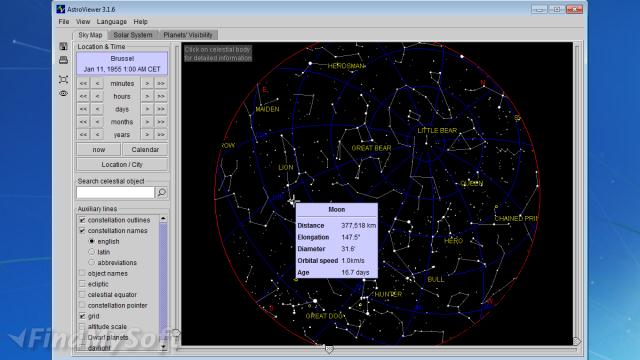
Task: Click the now button
Action: tap(98, 150)
